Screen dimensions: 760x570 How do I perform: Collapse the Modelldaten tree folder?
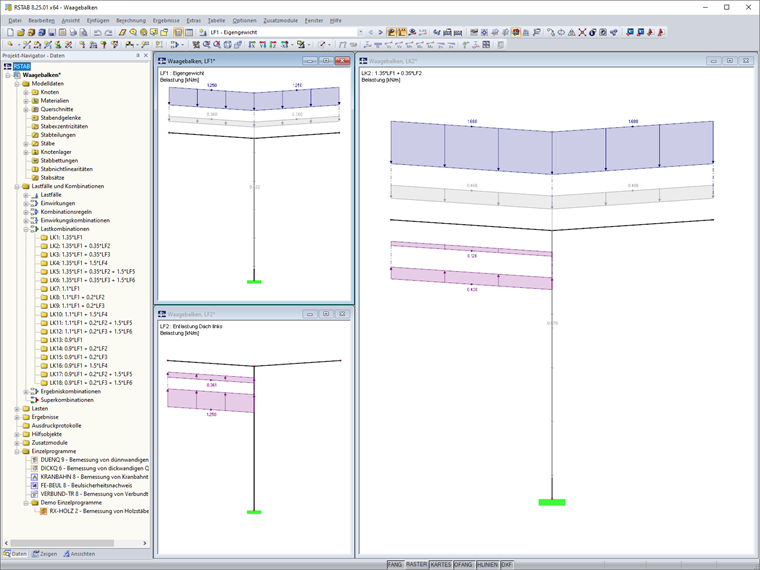click(17, 84)
